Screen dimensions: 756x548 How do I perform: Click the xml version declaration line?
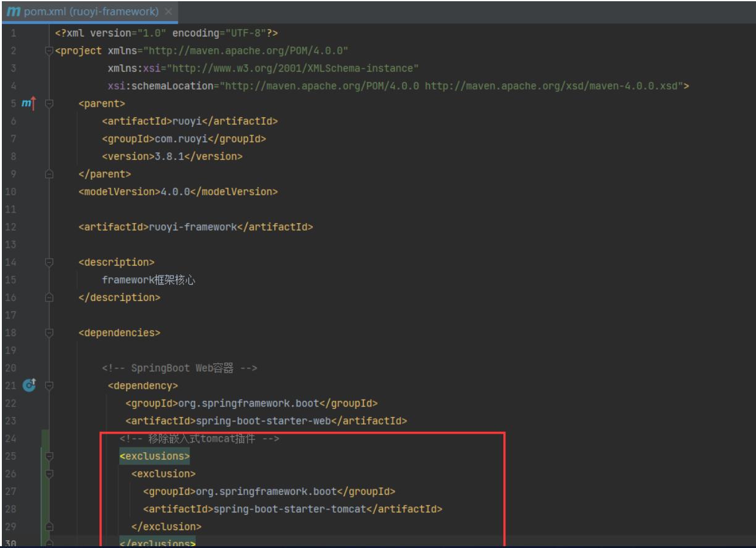[166, 33]
